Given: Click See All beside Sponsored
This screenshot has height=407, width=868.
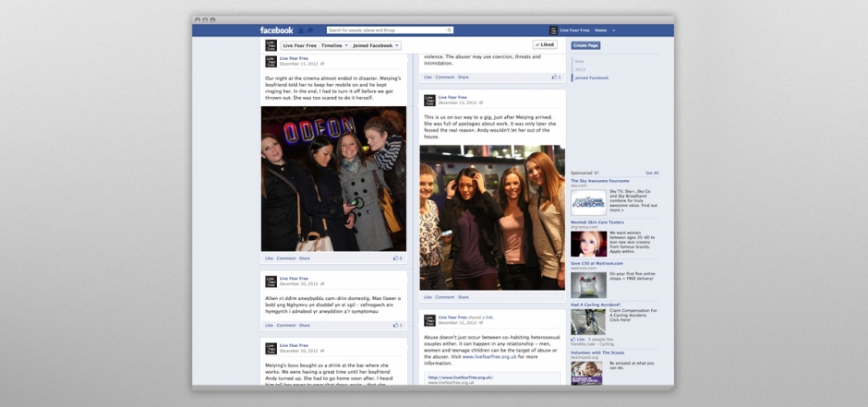Looking at the screenshot, I should (652, 174).
